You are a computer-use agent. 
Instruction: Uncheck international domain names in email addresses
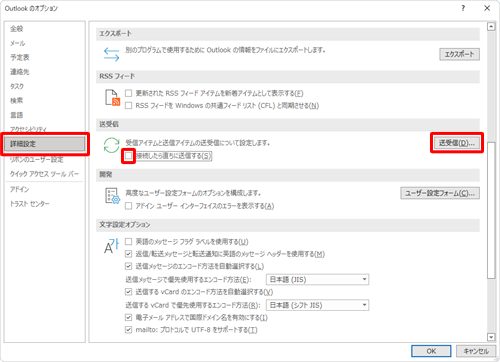point(128,317)
